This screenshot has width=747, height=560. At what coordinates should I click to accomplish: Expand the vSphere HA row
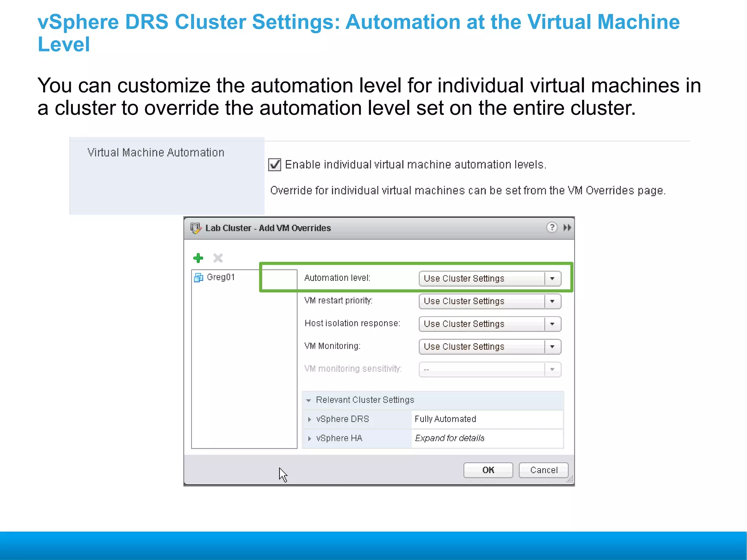[x=309, y=438]
